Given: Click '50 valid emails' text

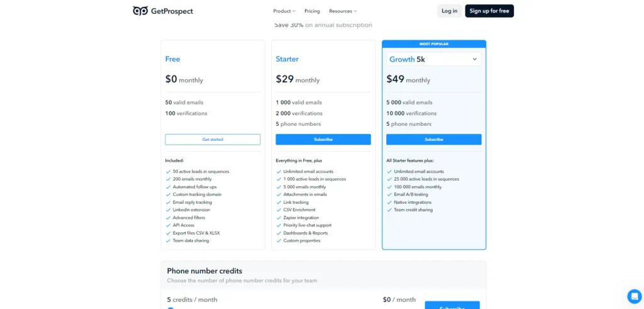Looking at the screenshot, I should (184, 103).
